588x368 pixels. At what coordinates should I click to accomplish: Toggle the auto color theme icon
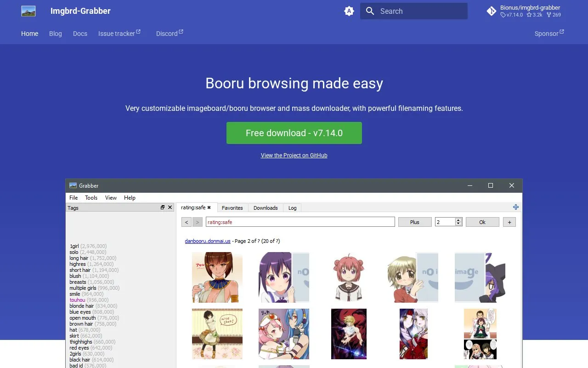coord(349,11)
